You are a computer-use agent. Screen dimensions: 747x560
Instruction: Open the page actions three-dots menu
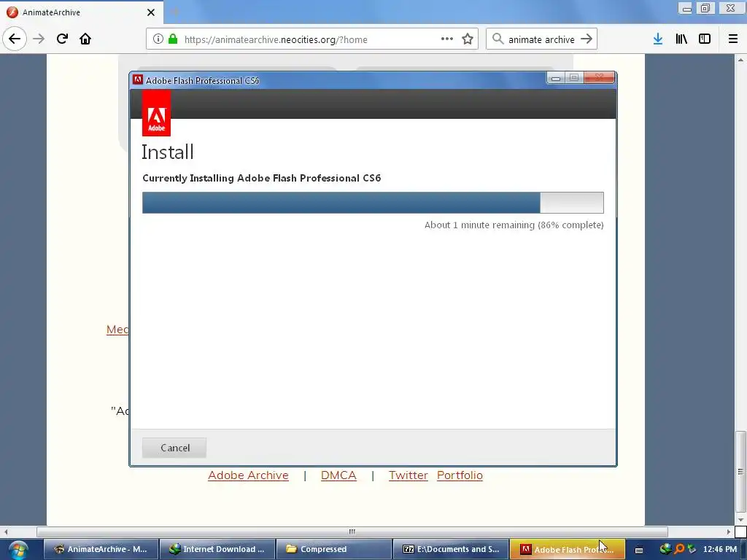click(x=447, y=39)
